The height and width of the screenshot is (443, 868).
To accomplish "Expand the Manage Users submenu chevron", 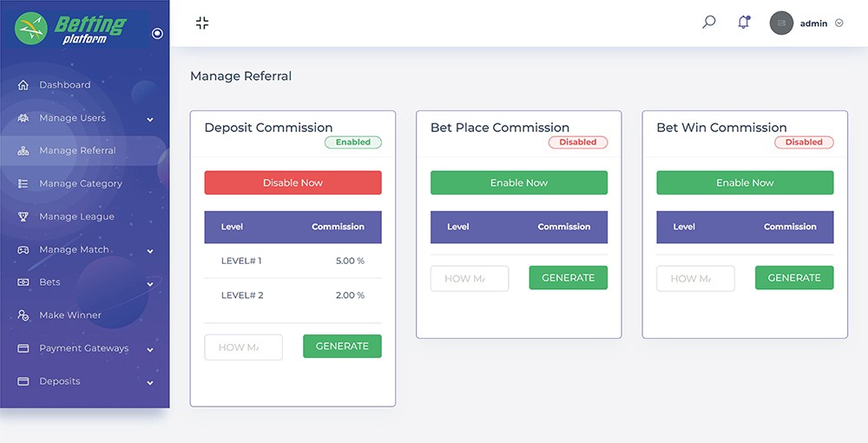I will (150, 119).
